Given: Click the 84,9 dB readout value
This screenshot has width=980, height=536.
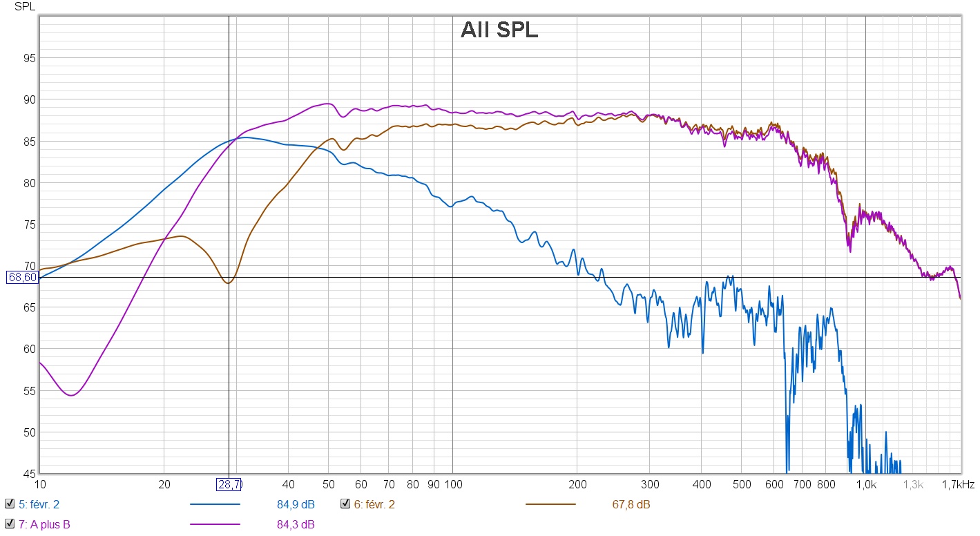Looking at the screenshot, I should pos(296,505).
